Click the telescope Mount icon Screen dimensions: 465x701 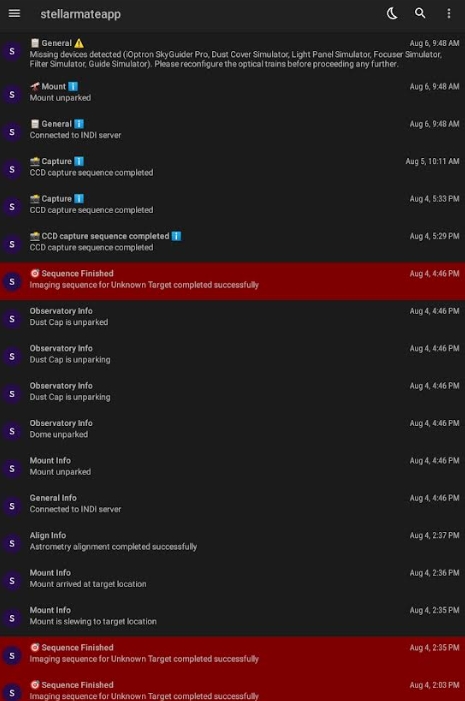[x=35, y=86]
